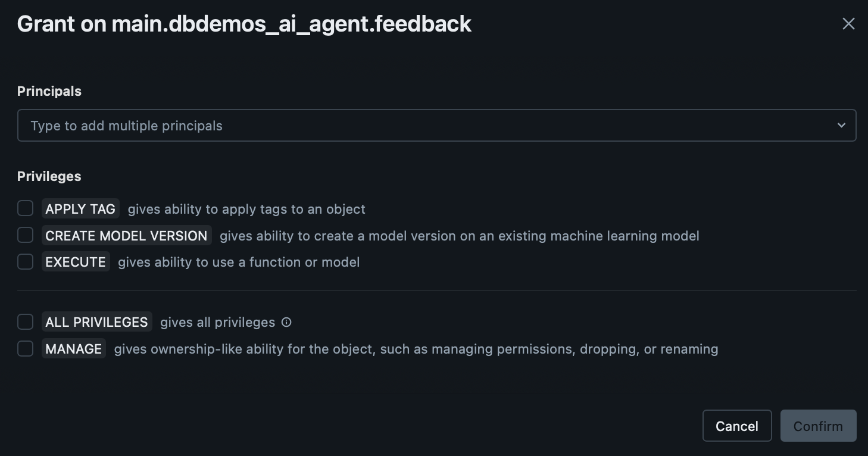Focus the 'Type to add multiple principals' field
Image resolution: width=868 pixels, height=456 pixels.
coord(417,126)
